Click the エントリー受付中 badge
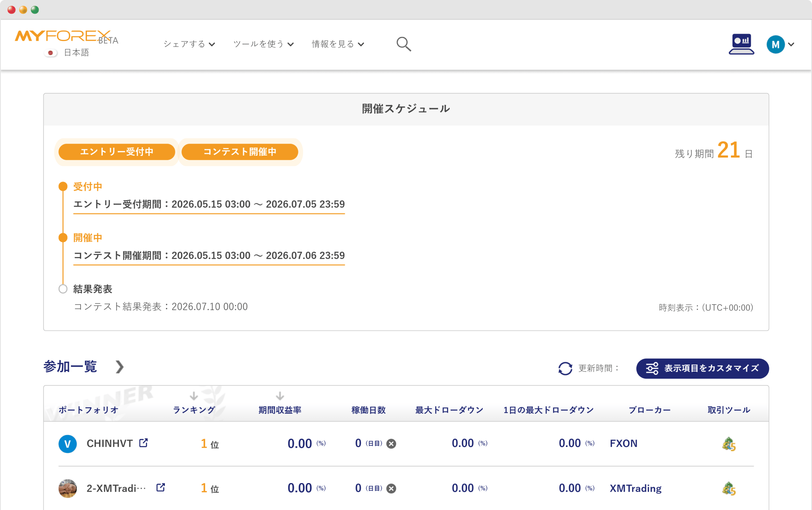This screenshot has width=812, height=510. point(117,152)
